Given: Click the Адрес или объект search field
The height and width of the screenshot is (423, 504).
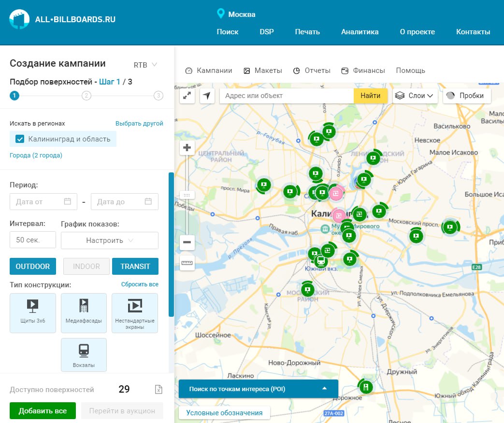Looking at the screenshot, I should click(x=287, y=96).
